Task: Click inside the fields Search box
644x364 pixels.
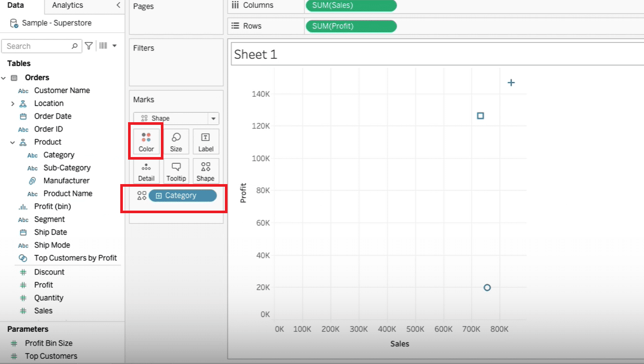Action: coord(42,46)
